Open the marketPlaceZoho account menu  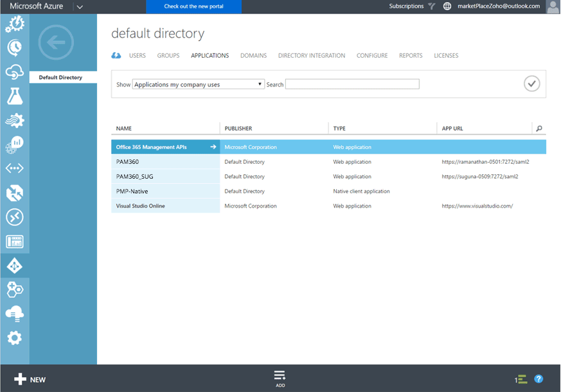tap(498, 6)
